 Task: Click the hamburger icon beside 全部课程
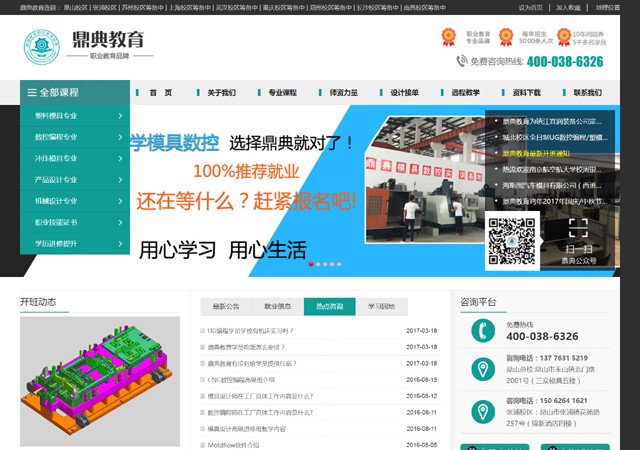[x=32, y=92]
